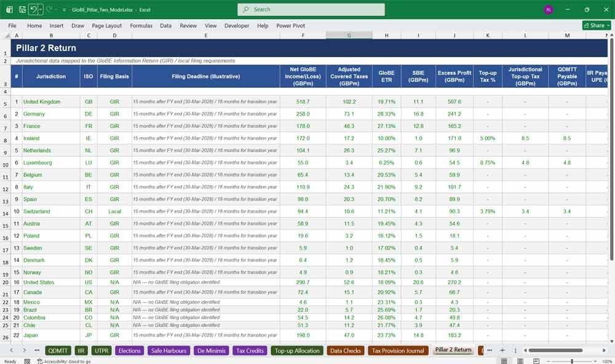The height and width of the screenshot is (364, 615).
Task: Select the Pillar 2 Return sheet tab
Action: tap(453, 350)
